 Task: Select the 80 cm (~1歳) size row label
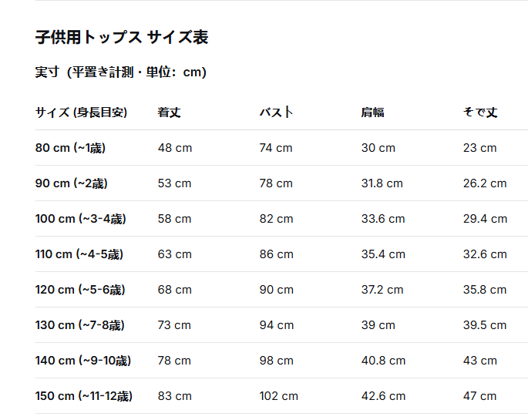point(70,148)
